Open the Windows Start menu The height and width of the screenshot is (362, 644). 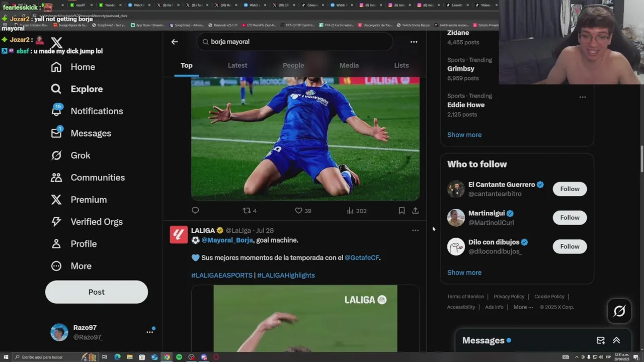6,357
